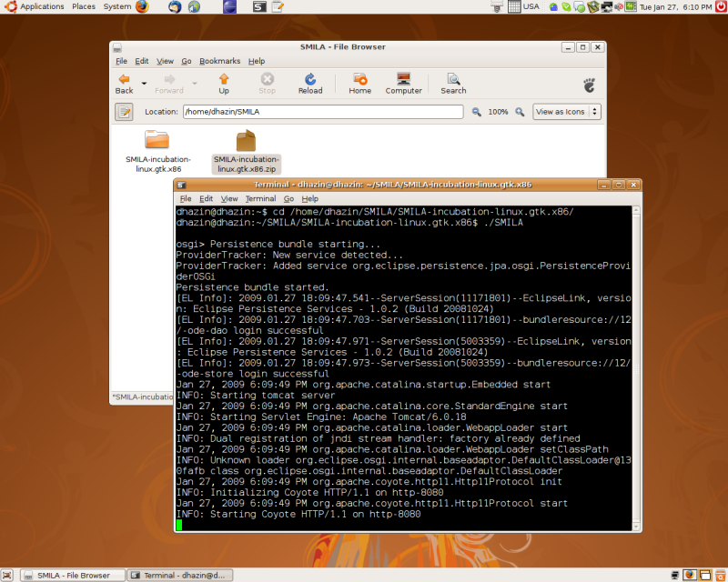Open Help menu in Terminal window
The height and width of the screenshot is (582, 728).
pos(309,198)
